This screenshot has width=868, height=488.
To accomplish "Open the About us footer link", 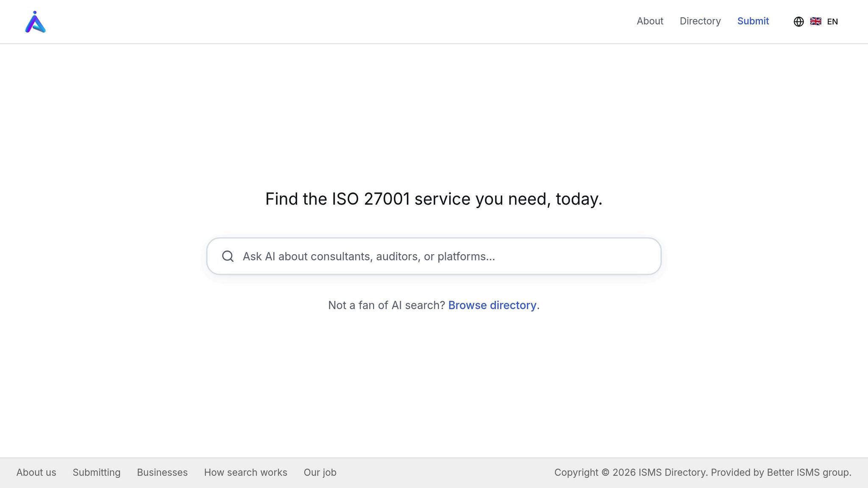I will tap(36, 472).
